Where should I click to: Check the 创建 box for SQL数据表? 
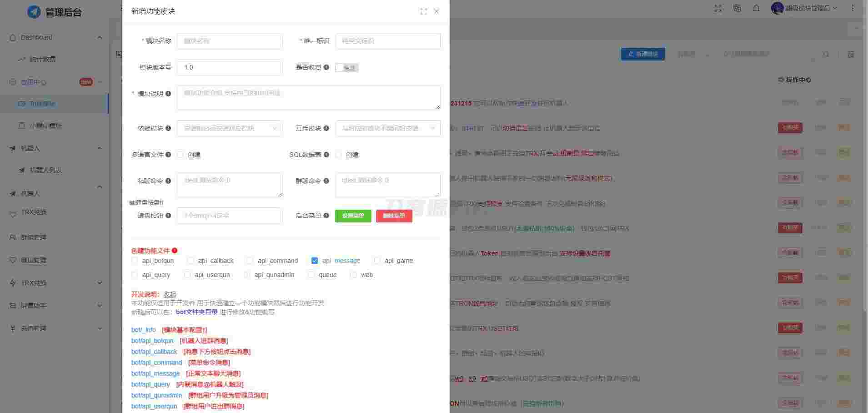pyautogui.click(x=338, y=155)
